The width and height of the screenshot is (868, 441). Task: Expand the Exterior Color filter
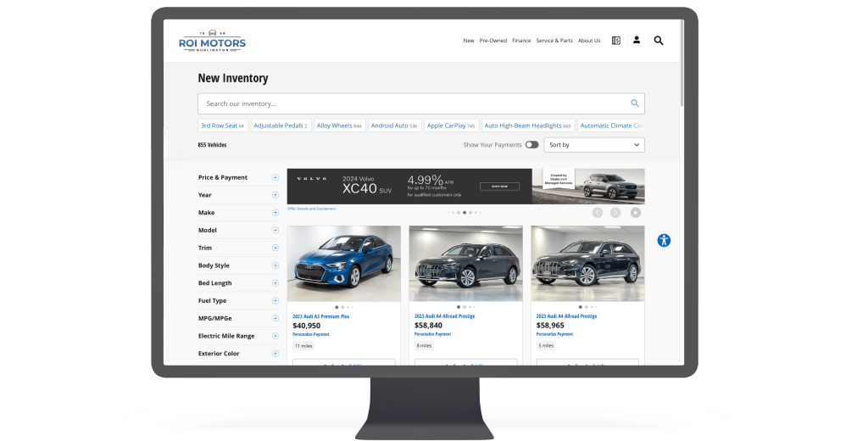click(x=275, y=354)
